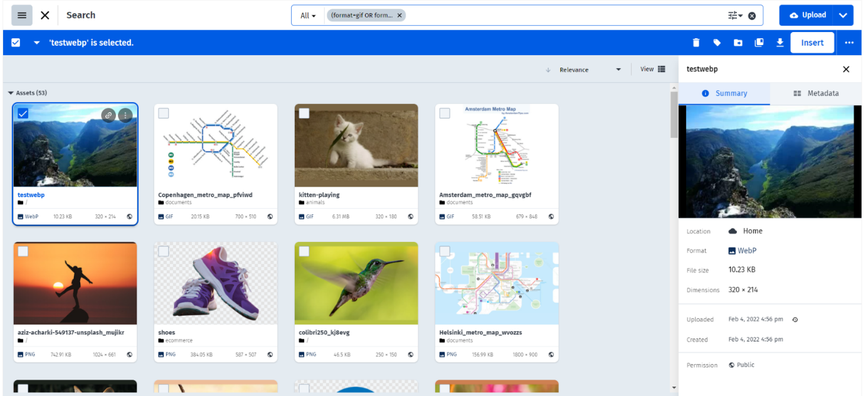Tag the selected asset
This screenshot has height=396, width=868.
[717, 43]
